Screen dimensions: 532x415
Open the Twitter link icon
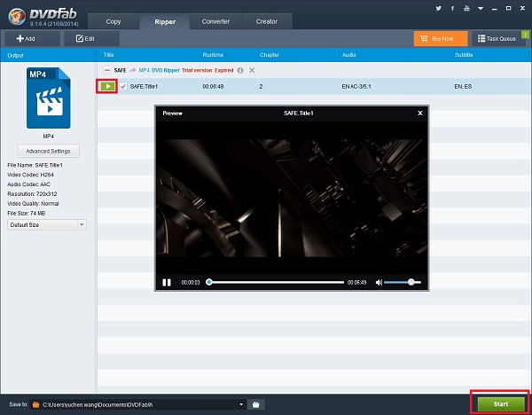[438, 8]
